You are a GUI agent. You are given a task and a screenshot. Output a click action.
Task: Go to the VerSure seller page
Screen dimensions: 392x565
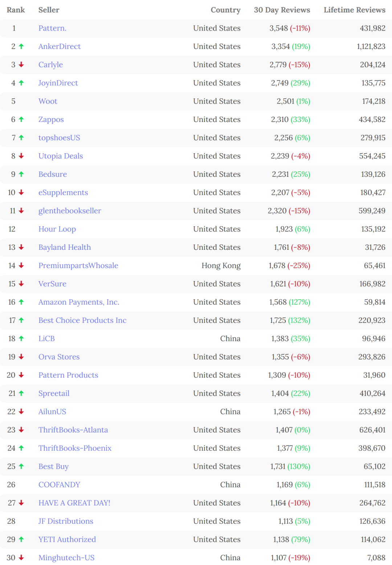[x=52, y=284]
